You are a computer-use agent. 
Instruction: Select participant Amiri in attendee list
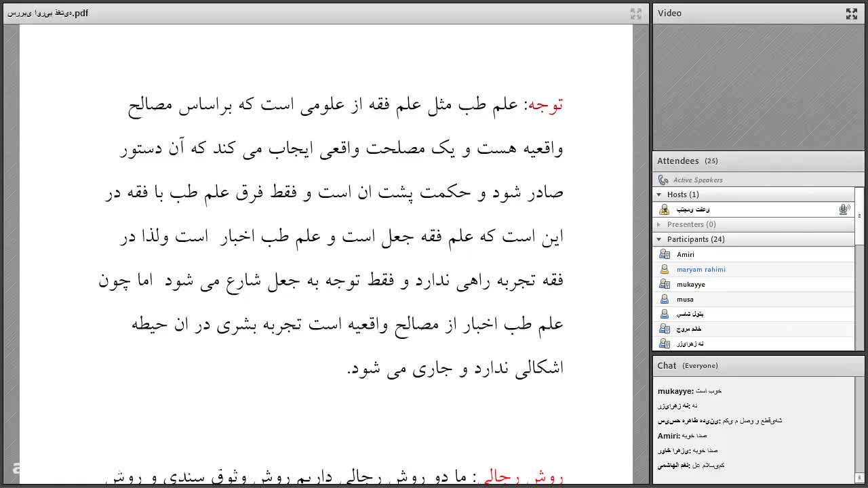753,254
